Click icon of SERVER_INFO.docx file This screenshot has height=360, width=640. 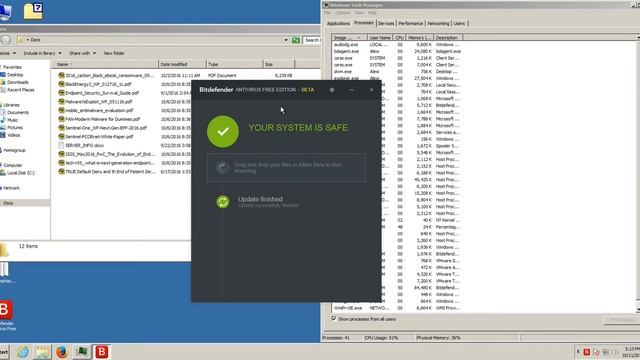click(x=61, y=145)
